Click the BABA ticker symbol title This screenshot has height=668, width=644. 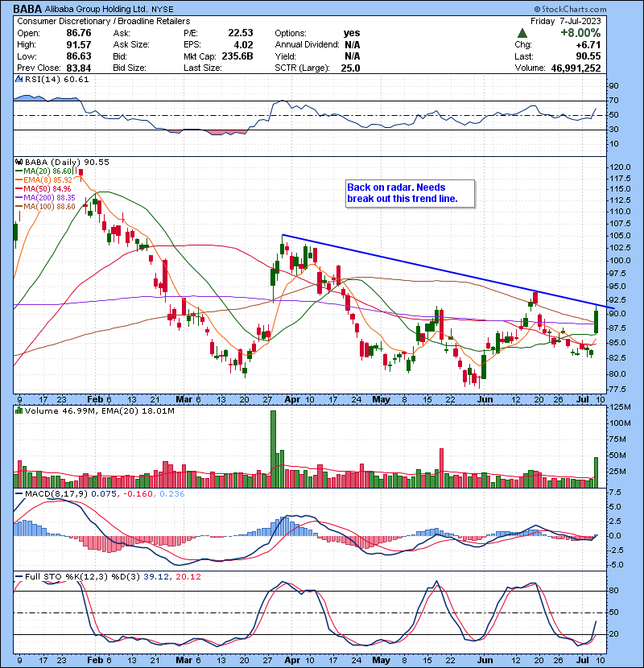(x=27, y=9)
